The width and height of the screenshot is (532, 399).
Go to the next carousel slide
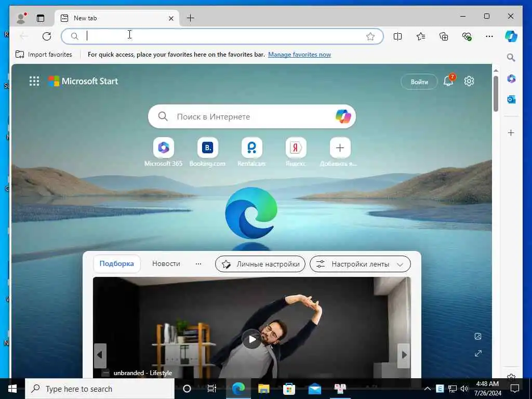coord(404,355)
